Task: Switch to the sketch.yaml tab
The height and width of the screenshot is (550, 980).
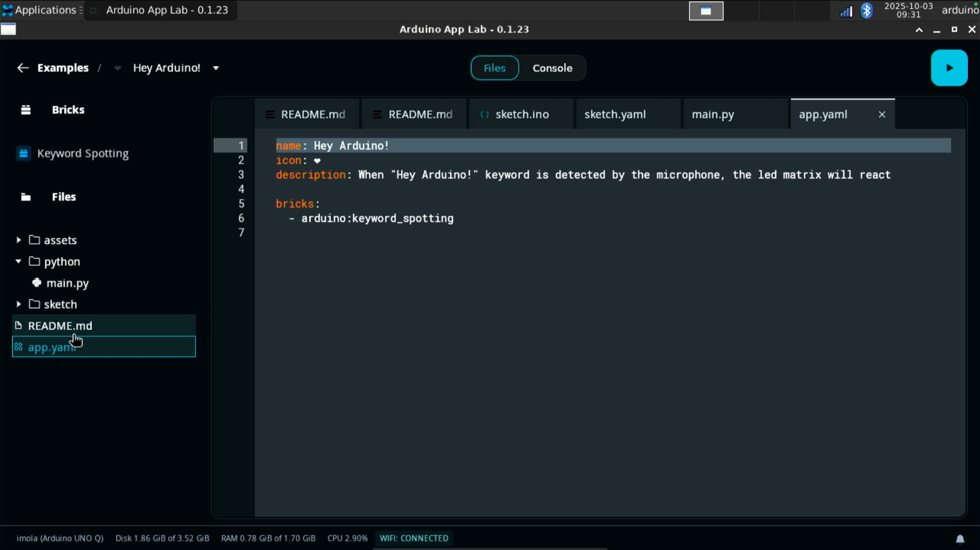Action: [628, 114]
